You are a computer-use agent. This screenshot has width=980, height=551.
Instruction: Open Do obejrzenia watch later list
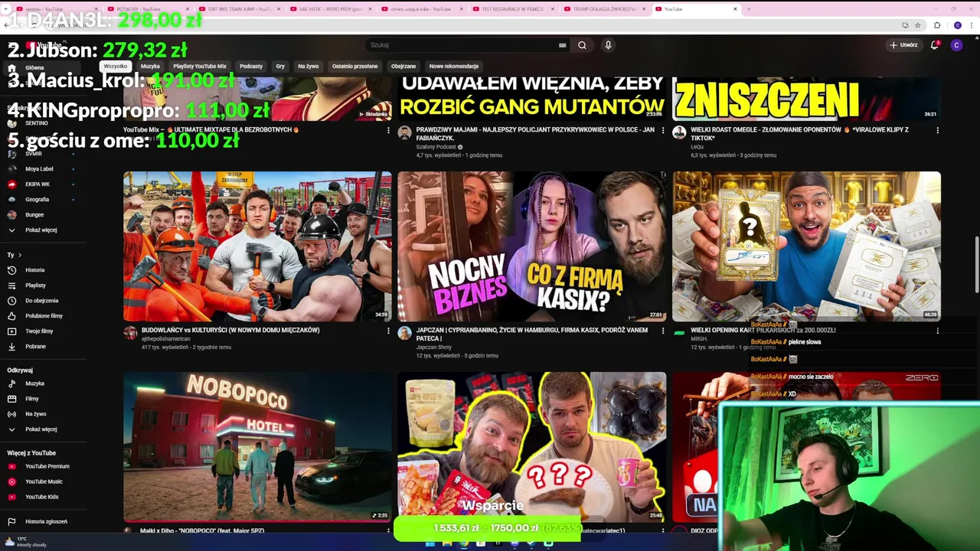point(41,301)
